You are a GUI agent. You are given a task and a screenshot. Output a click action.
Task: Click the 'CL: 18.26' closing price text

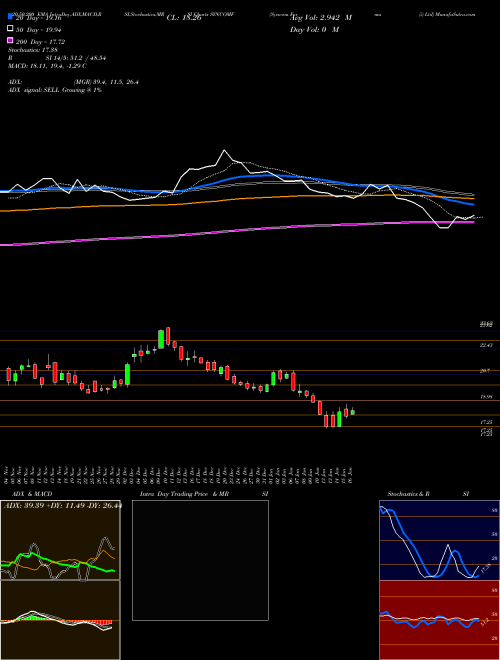coord(184,18)
